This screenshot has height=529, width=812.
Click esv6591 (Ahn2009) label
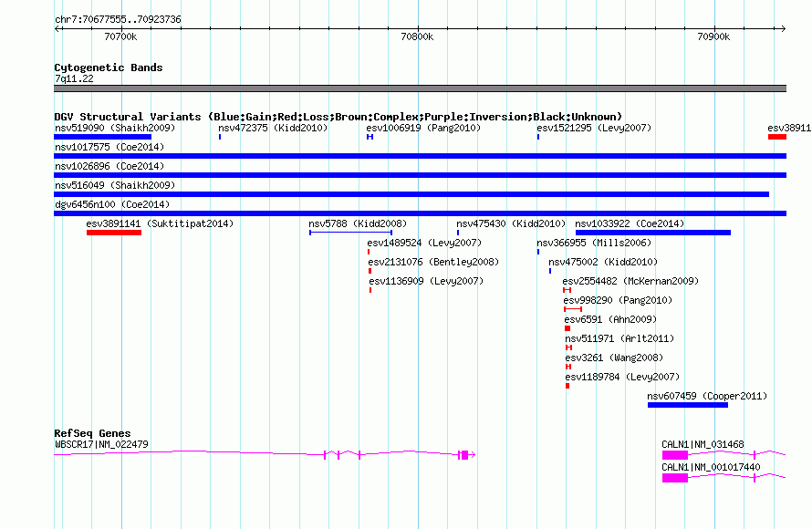tap(610, 319)
